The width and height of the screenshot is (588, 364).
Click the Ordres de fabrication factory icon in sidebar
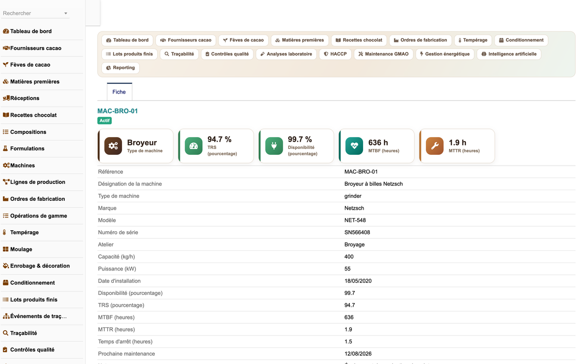pyautogui.click(x=6, y=199)
